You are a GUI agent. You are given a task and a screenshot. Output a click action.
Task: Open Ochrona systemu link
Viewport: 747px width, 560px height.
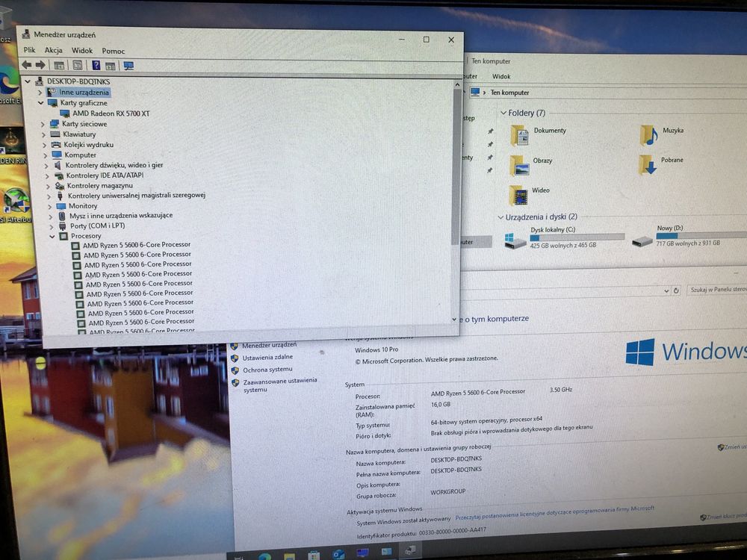click(267, 370)
